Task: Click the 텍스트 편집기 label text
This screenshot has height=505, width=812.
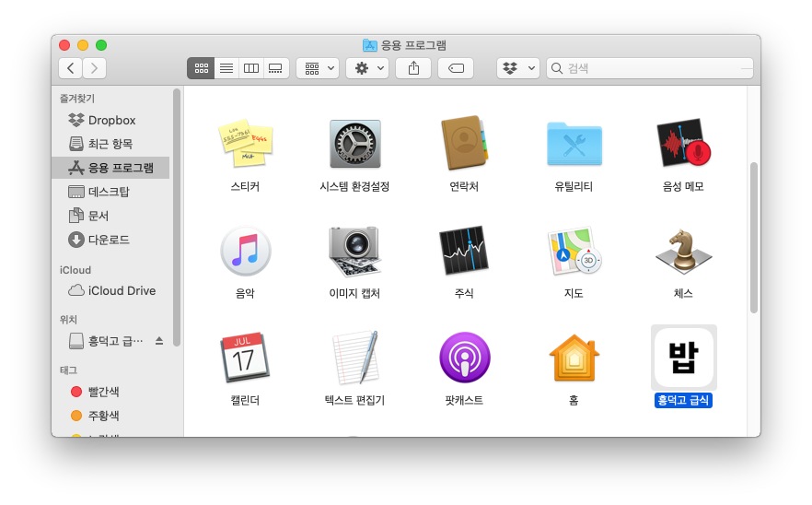Action: click(x=354, y=400)
